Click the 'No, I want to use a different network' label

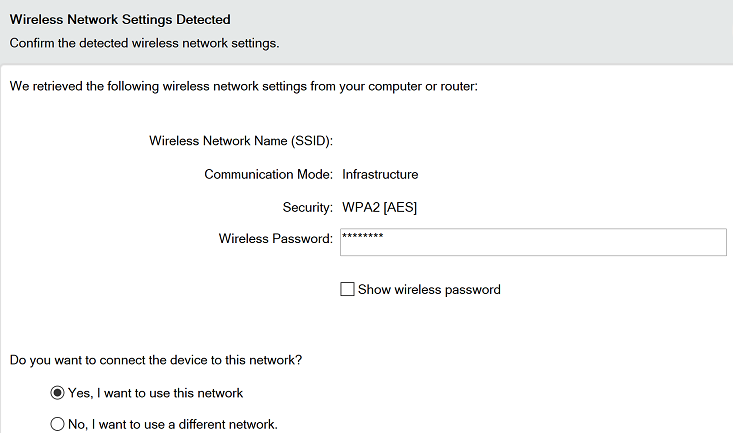[x=172, y=424]
